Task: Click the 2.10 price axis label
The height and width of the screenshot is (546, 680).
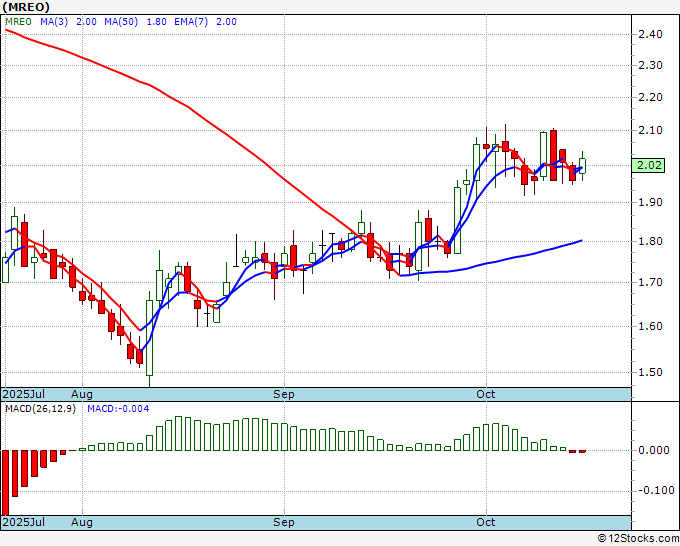Action: (x=651, y=130)
